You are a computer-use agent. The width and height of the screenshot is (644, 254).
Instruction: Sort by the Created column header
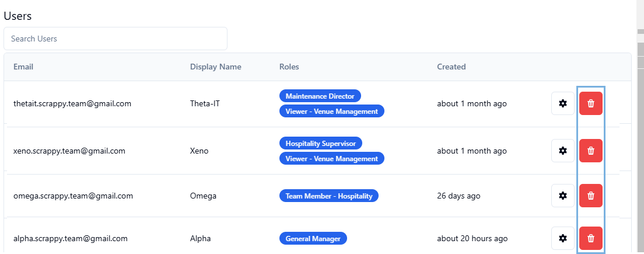(x=452, y=67)
